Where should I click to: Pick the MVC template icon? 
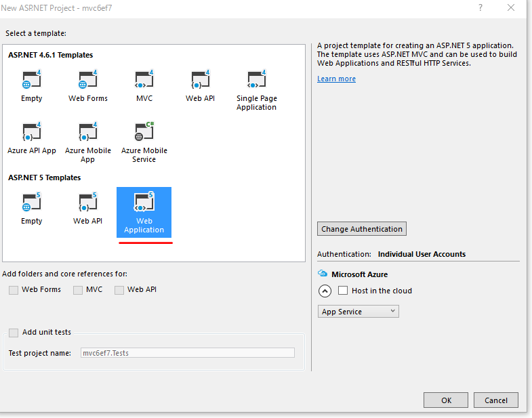[144, 79]
